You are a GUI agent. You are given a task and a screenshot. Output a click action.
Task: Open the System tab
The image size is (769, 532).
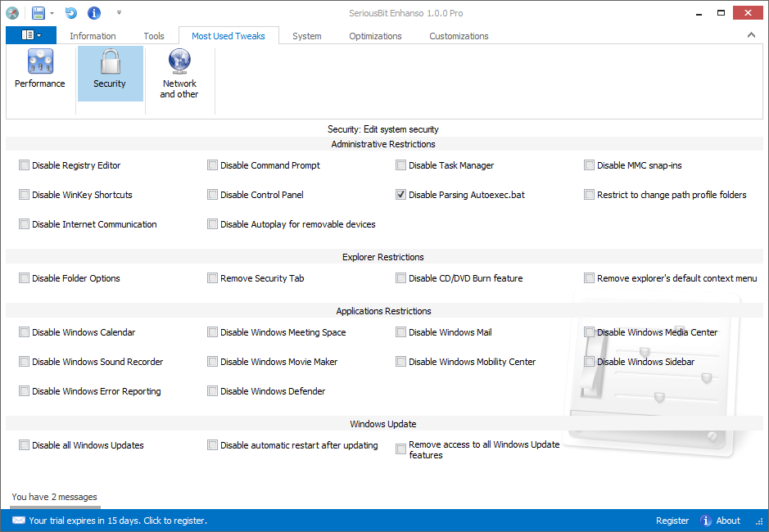[307, 36]
